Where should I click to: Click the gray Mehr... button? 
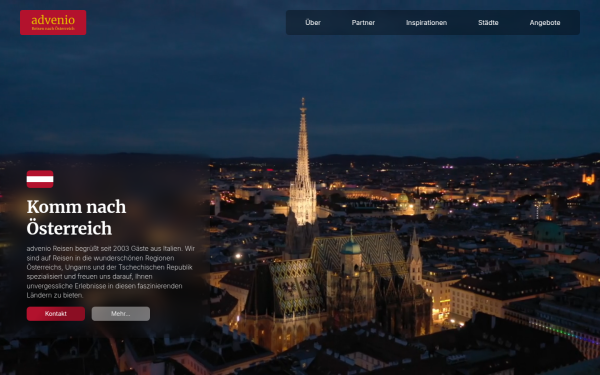click(x=121, y=313)
